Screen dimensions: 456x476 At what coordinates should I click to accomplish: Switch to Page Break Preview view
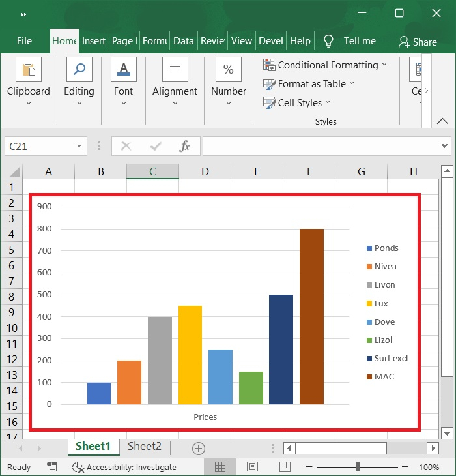(285, 467)
